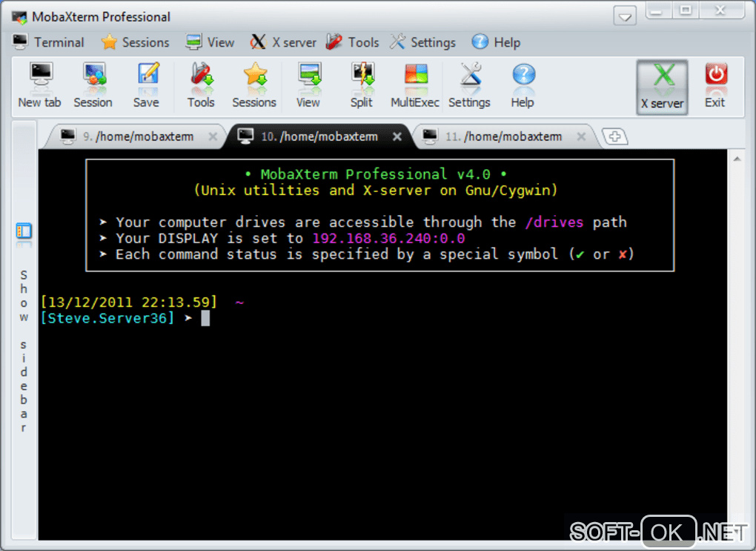Viewport: 756px width, 551px height.
Task: Click the Session toolbar icon
Action: [x=93, y=85]
